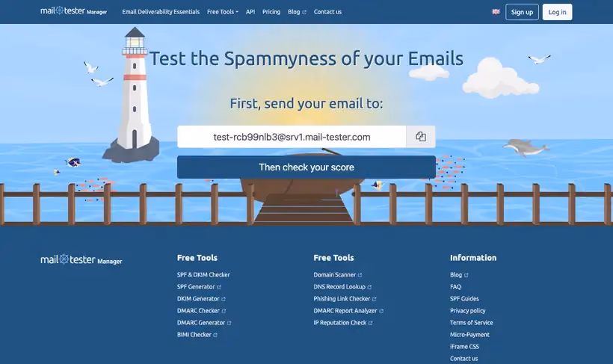Open Phishing Link Checker link

tap(345, 299)
